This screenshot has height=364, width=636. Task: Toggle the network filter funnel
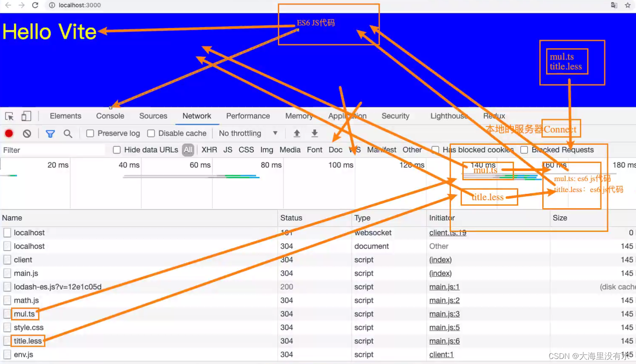(50, 134)
